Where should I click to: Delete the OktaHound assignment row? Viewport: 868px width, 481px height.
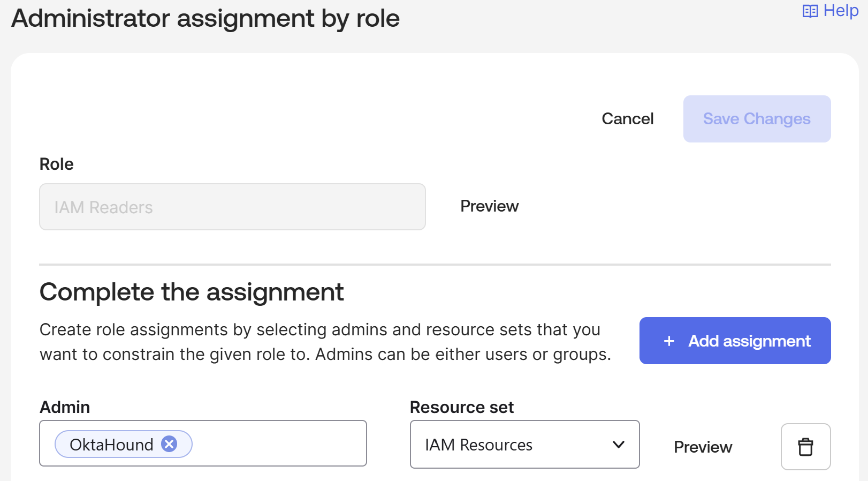[805, 447]
